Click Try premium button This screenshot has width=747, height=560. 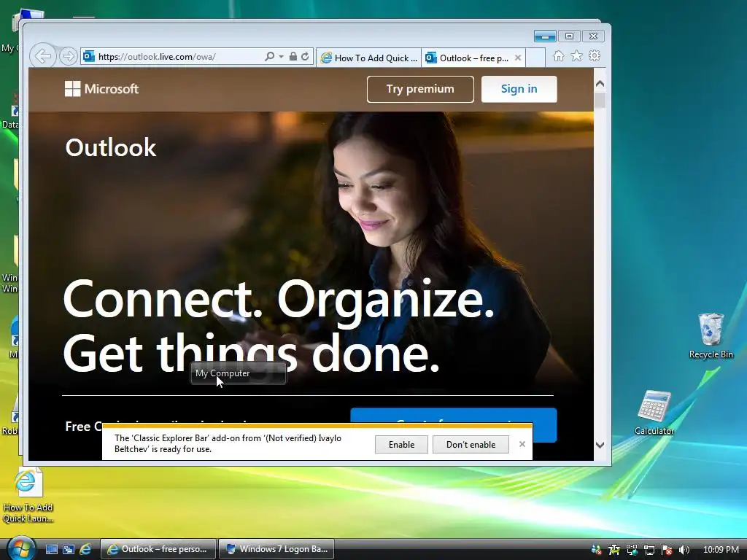point(420,89)
